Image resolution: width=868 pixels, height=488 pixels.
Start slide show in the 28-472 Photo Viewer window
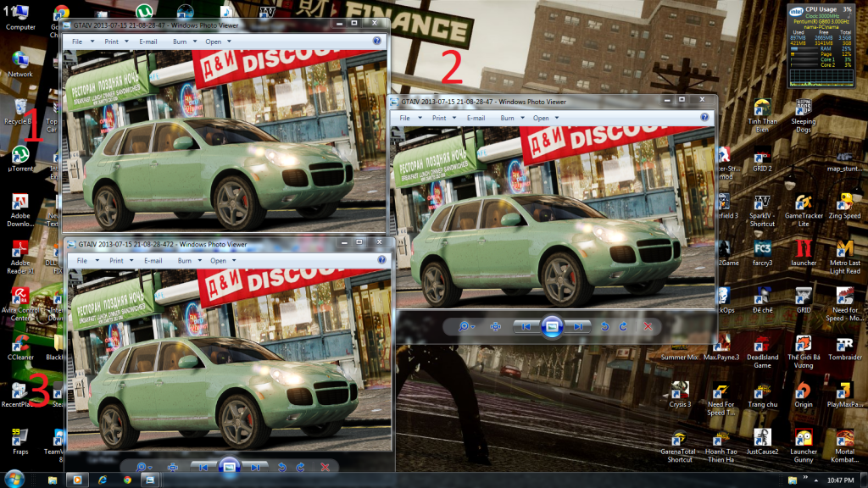[229, 467]
